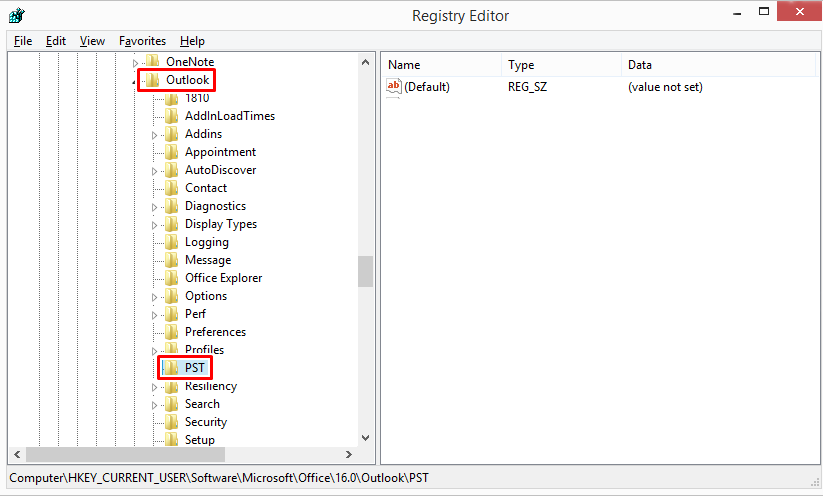Click the horizontal scroll right arrow
The width and height of the screenshot is (823, 496).
tap(349, 455)
